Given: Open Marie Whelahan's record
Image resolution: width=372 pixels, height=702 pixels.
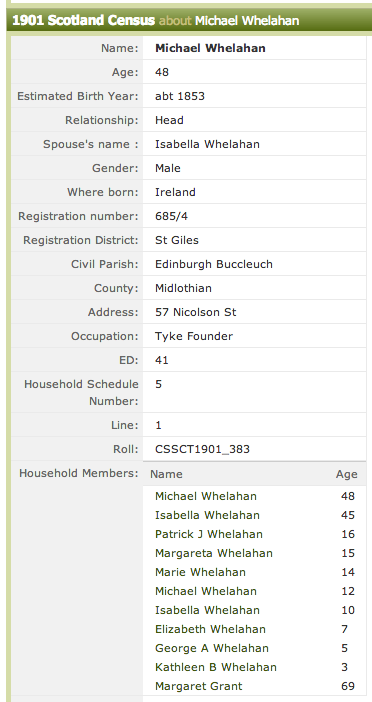Looking at the screenshot, I should pyautogui.click(x=200, y=572).
